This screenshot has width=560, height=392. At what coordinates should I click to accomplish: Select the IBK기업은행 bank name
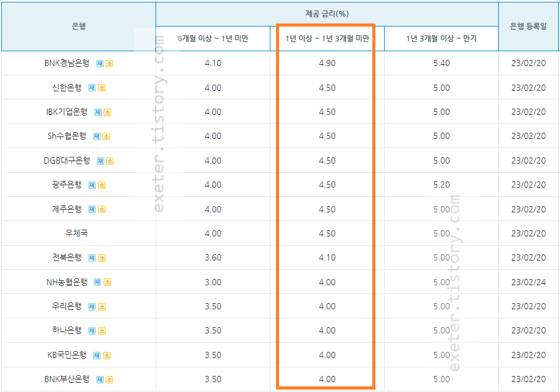click(x=67, y=112)
